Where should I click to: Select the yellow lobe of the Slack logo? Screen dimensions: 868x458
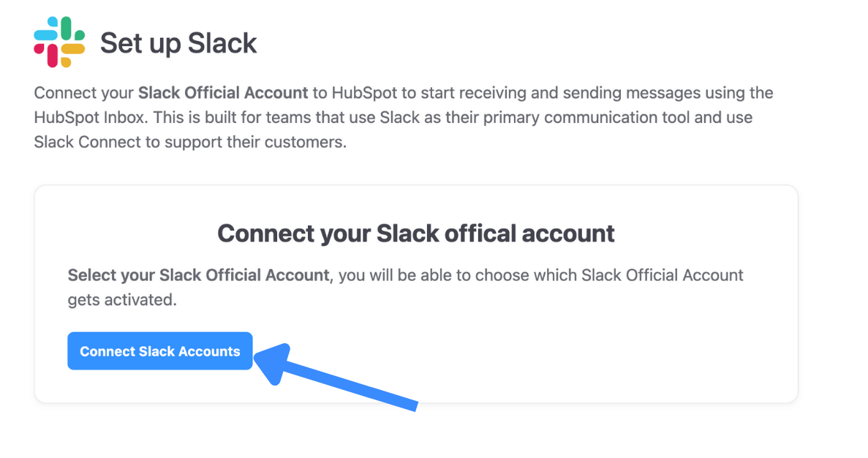[x=73, y=49]
